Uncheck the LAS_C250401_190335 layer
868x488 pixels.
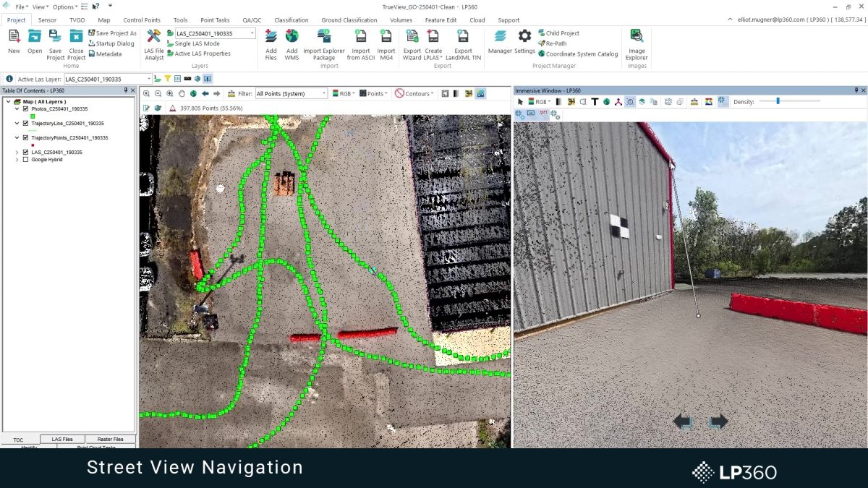[26, 152]
